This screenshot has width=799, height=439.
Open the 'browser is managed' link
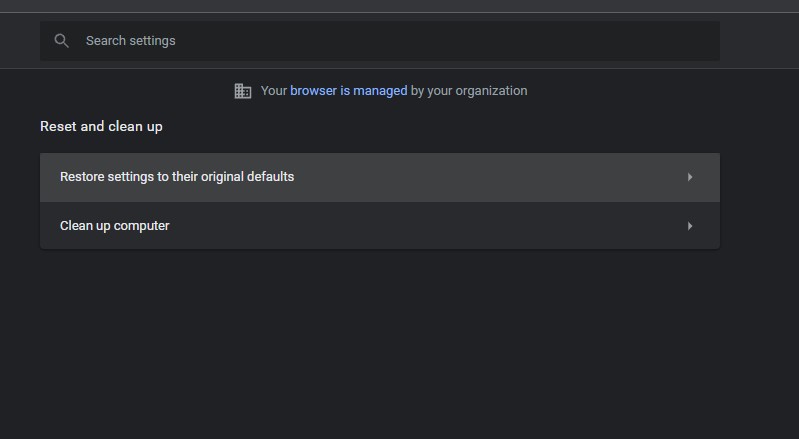[349, 91]
